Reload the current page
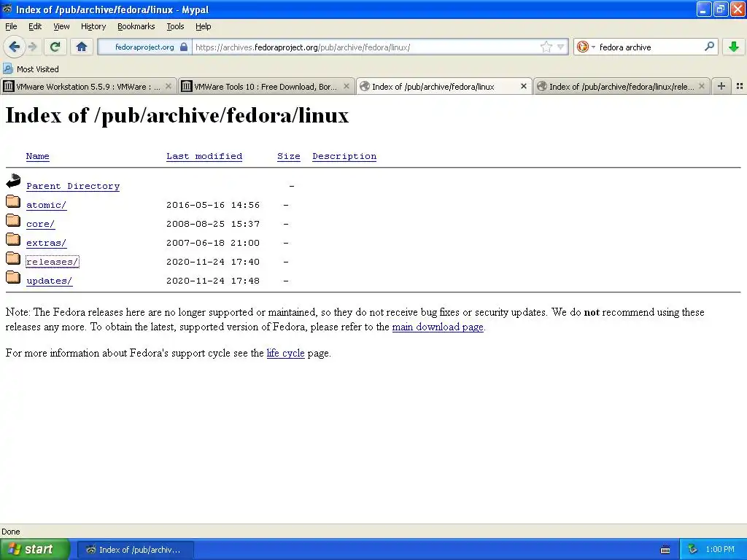 click(x=55, y=47)
